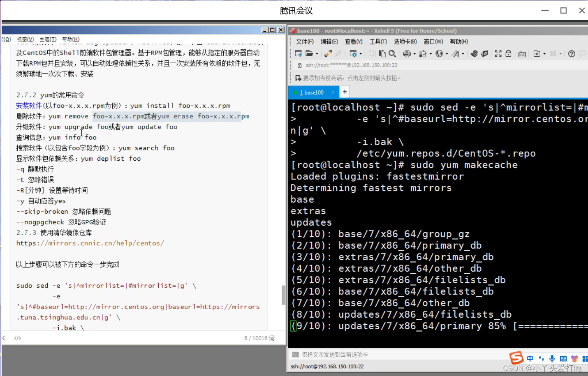Screen dimensions: 588x376
Task: Click the '2.7.3 使用清华镜像仓库' heading text
Action: coord(54,233)
